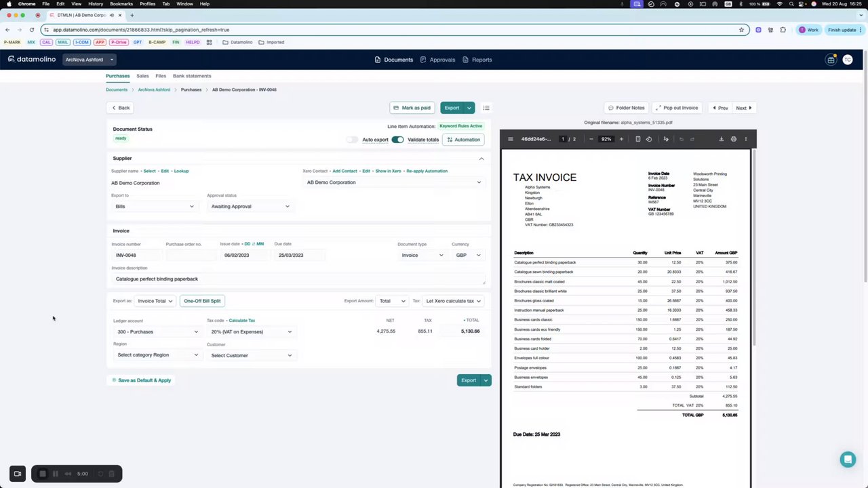Open the Export Amount Total dropdown
This screenshot has height=488, width=868.
point(392,301)
